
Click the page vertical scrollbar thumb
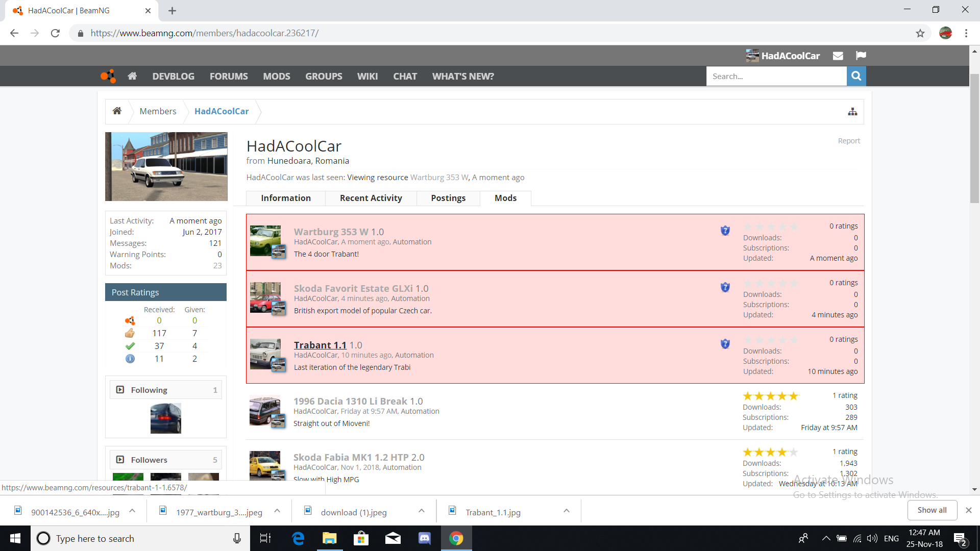point(974,138)
